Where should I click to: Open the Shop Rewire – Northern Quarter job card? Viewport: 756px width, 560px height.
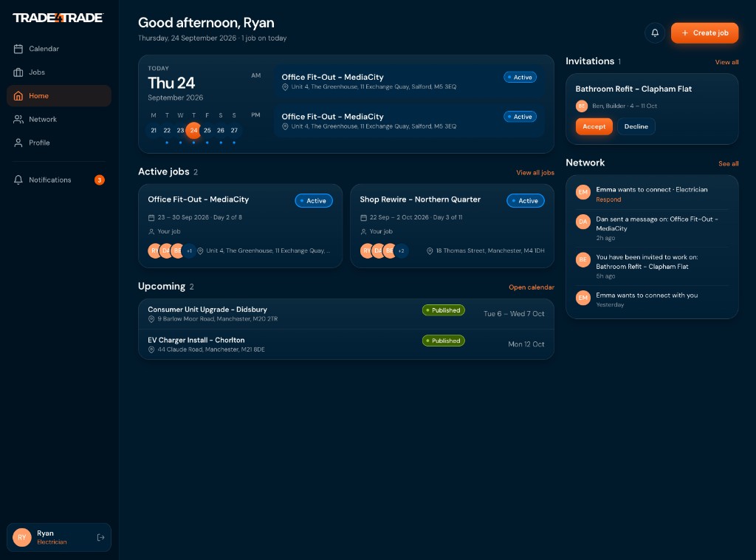pos(453,226)
